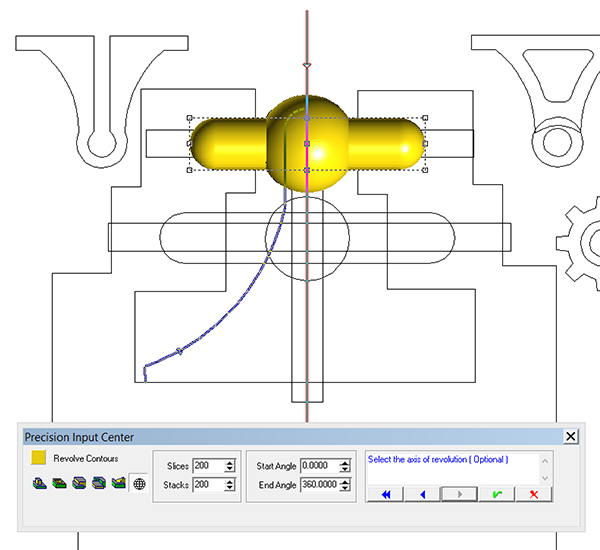Click the bottom-left selection handle of the model
Screen dimensions: 600x550
point(189,170)
